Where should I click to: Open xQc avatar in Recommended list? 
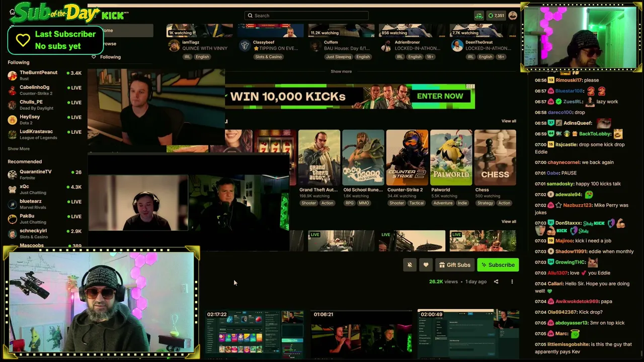12,189
